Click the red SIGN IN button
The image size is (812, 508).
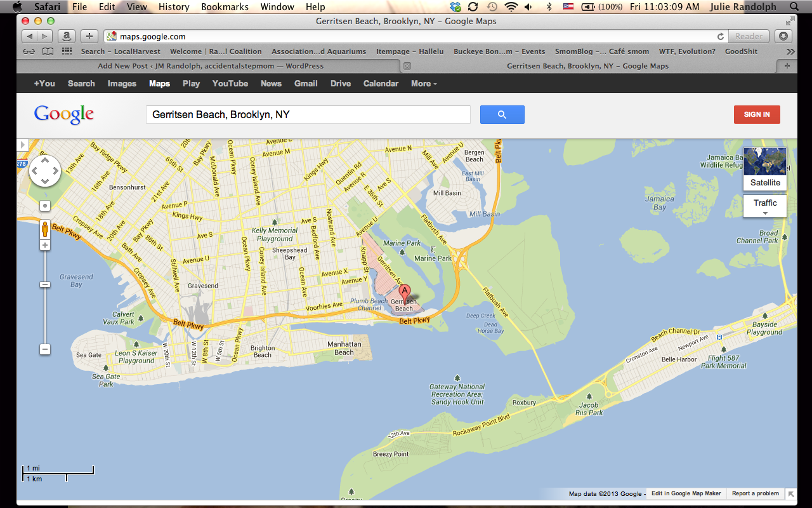pos(757,114)
